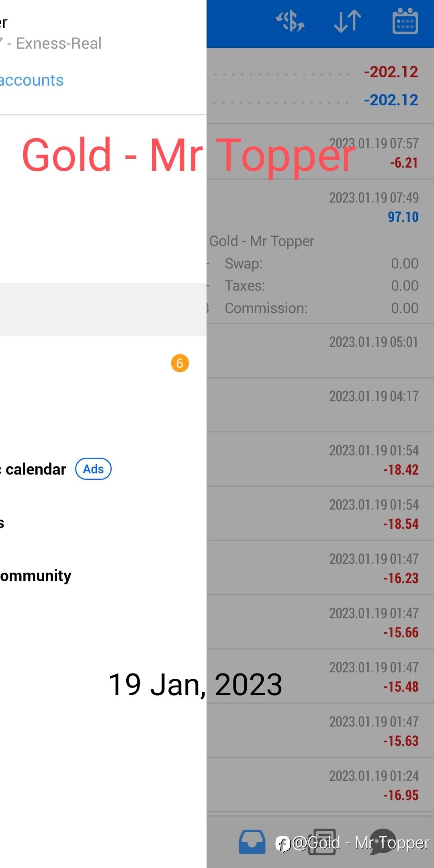Screen dimensions: 434x868
Task: Tap the blue History tray icon
Action: (x=252, y=842)
